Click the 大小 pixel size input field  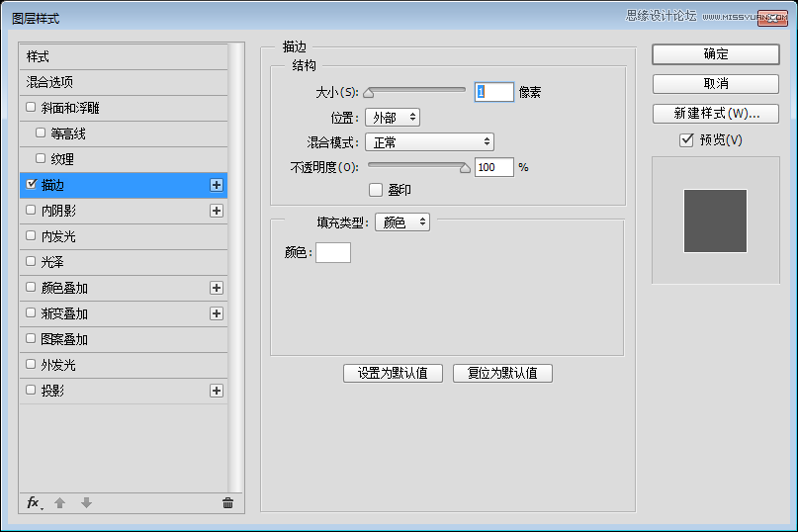[x=494, y=92]
